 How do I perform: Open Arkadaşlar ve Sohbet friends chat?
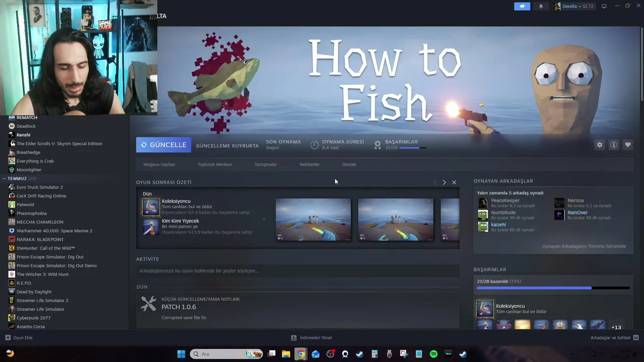pos(614,338)
